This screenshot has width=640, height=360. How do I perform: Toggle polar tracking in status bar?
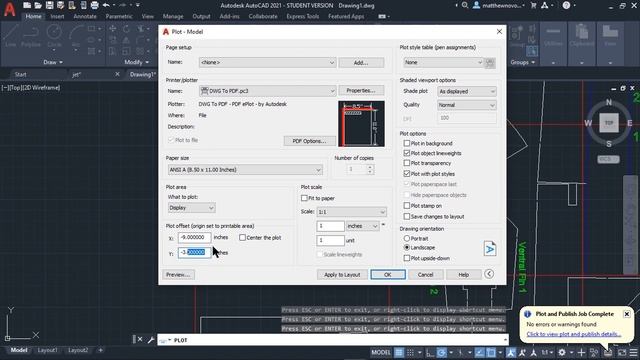(x=441, y=353)
